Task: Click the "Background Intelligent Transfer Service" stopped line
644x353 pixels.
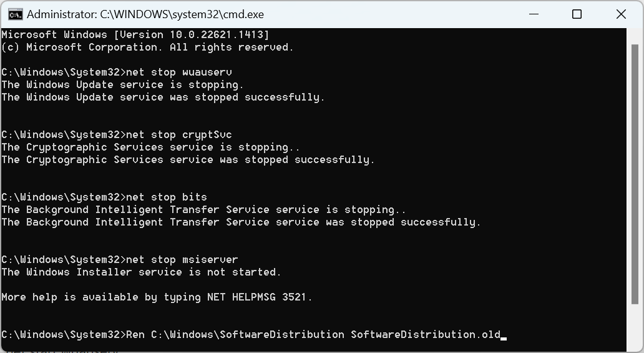Action: (241, 222)
